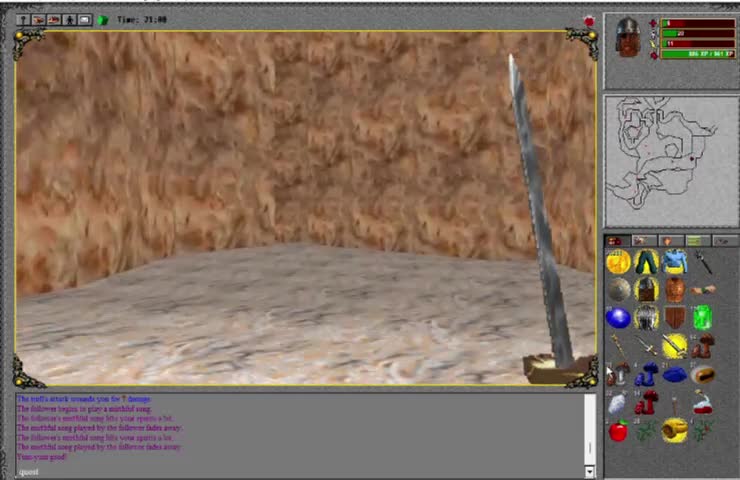740x480 pixels.
Task: Select the copper torso armor item
Action: (x=675, y=289)
